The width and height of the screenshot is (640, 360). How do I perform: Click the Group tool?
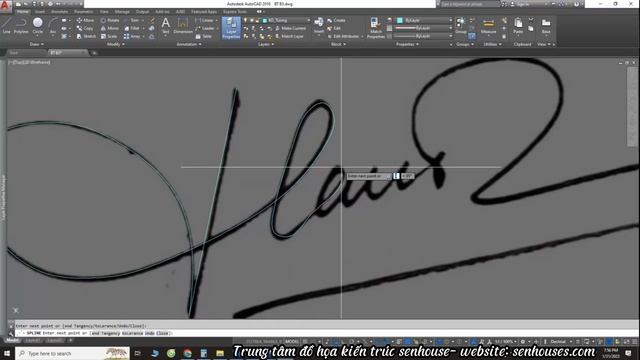coord(461,25)
